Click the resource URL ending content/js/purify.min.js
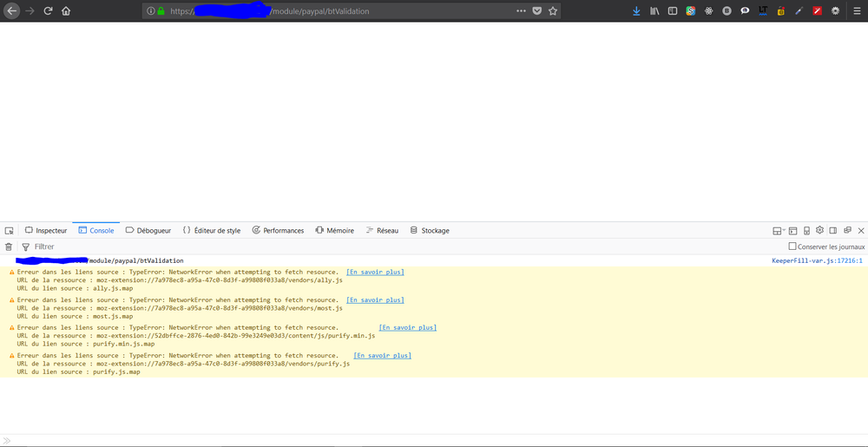Image resolution: width=868 pixels, height=447 pixels. pyautogui.click(x=236, y=336)
